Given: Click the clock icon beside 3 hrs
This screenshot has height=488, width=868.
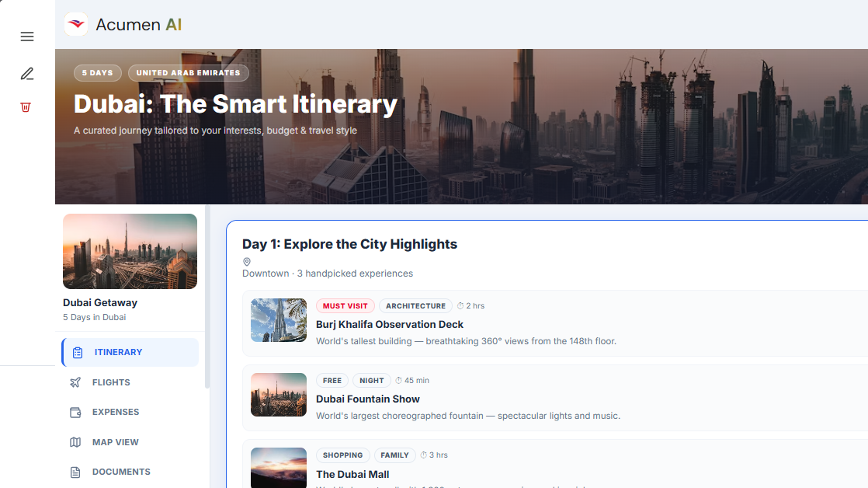Looking at the screenshot, I should 423,455.
